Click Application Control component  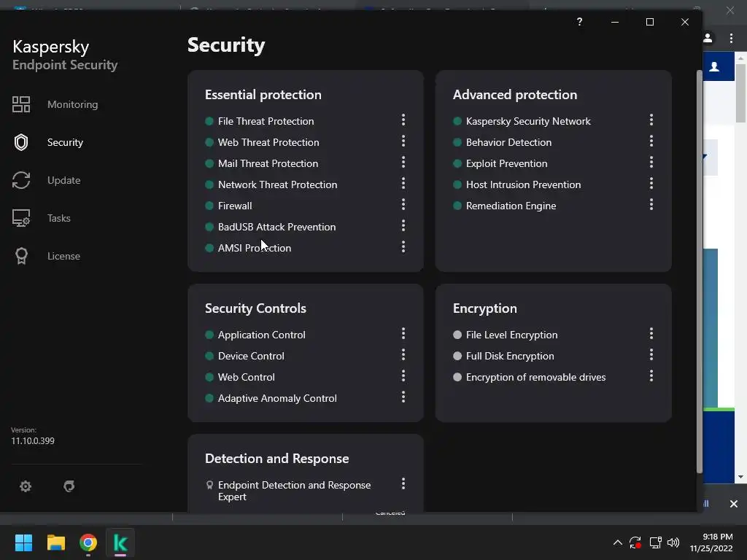[x=262, y=335]
